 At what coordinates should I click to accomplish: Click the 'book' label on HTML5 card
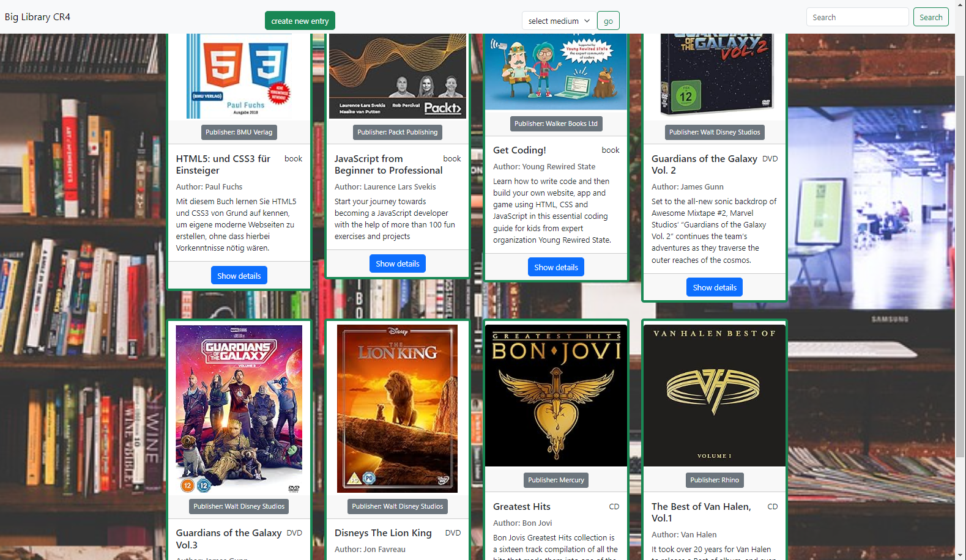(294, 159)
